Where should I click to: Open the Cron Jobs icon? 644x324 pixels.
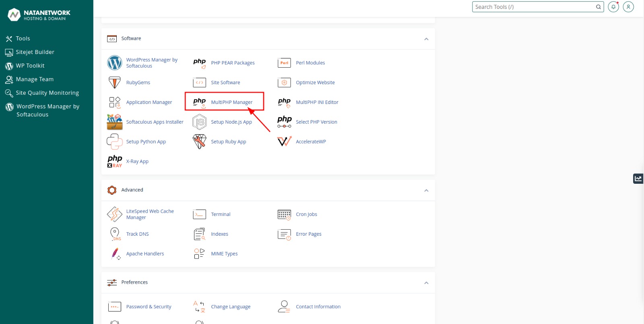click(284, 214)
